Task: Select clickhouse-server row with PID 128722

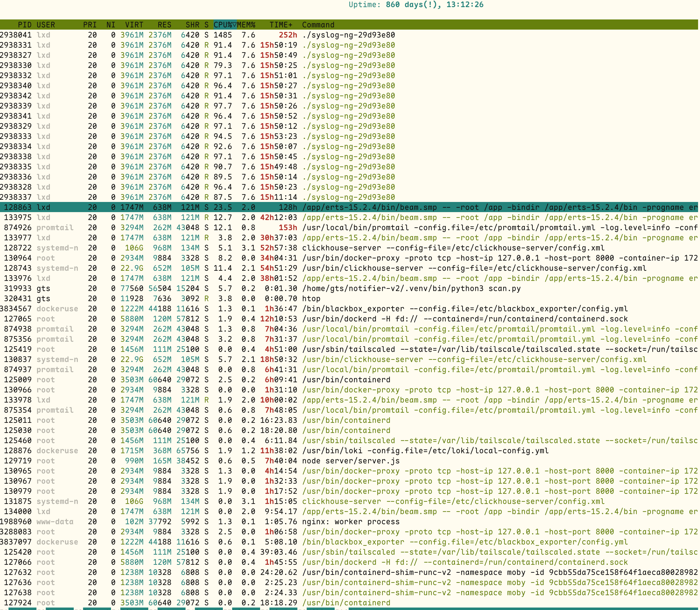Action: [x=349, y=248]
